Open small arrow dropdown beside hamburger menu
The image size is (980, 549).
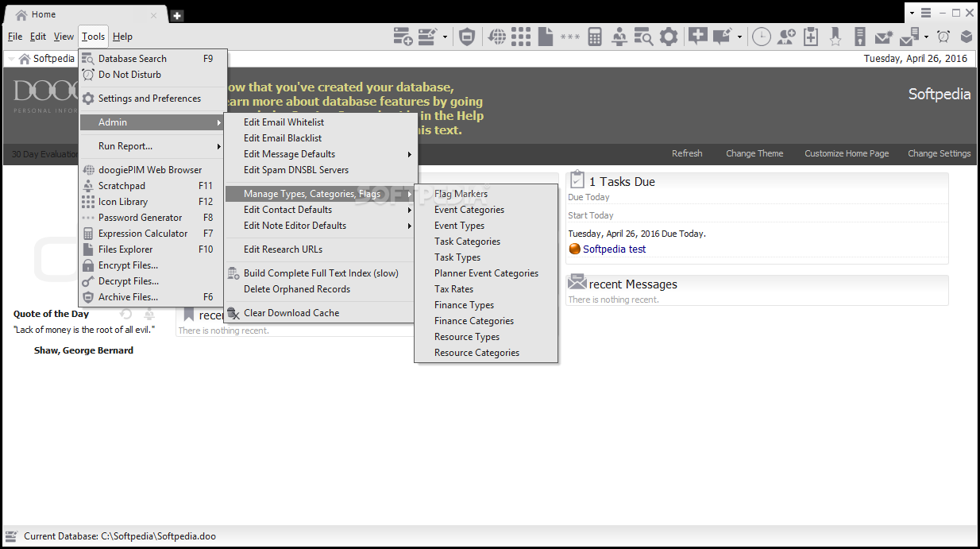pyautogui.click(x=912, y=13)
